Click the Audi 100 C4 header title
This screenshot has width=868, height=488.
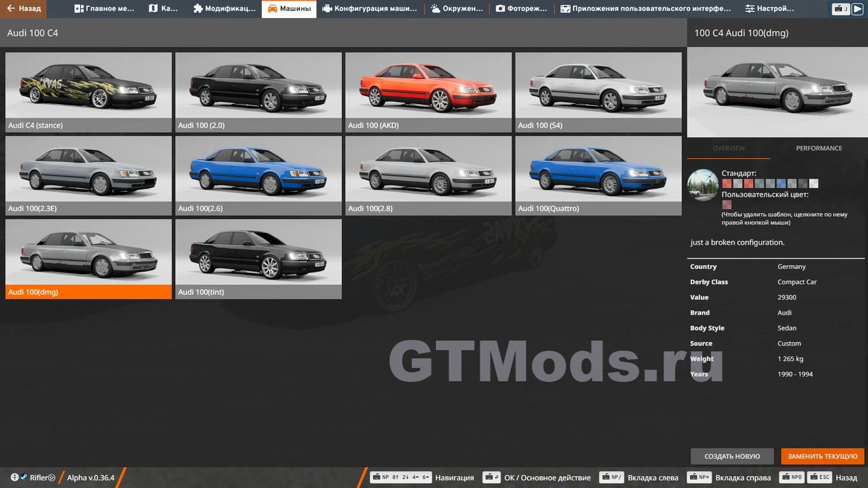pos(32,32)
